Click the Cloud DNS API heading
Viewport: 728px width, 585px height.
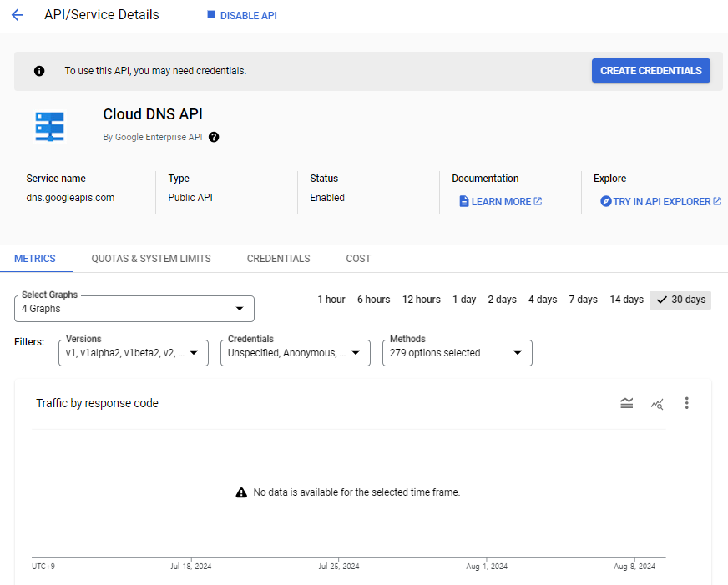pos(153,114)
